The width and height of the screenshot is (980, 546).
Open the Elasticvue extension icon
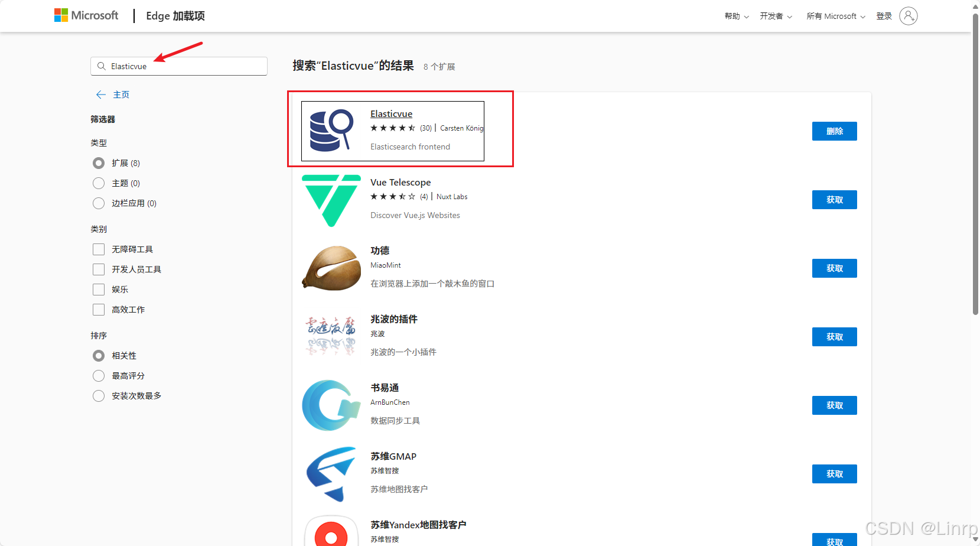point(331,131)
